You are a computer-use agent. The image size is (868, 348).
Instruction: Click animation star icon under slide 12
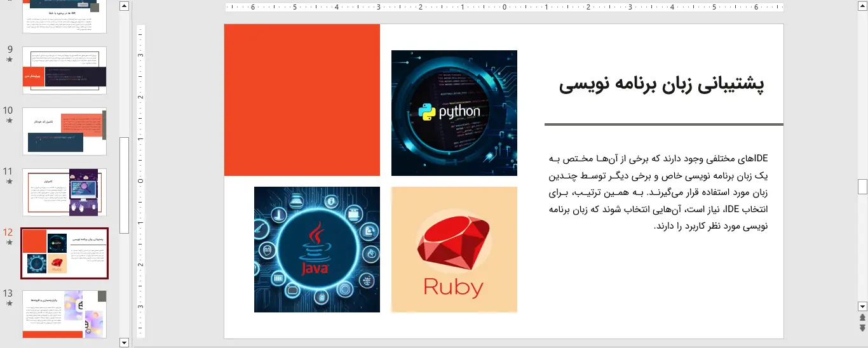tap(9, 243)
